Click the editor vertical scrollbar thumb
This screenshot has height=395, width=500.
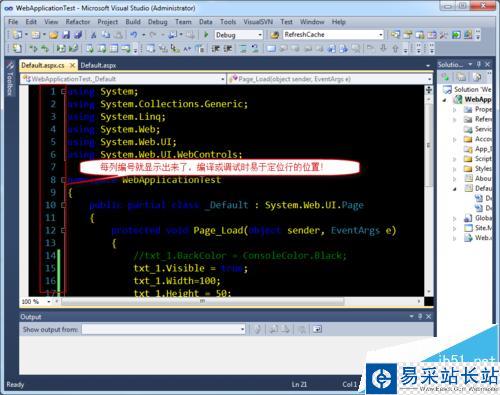[429, 145]
